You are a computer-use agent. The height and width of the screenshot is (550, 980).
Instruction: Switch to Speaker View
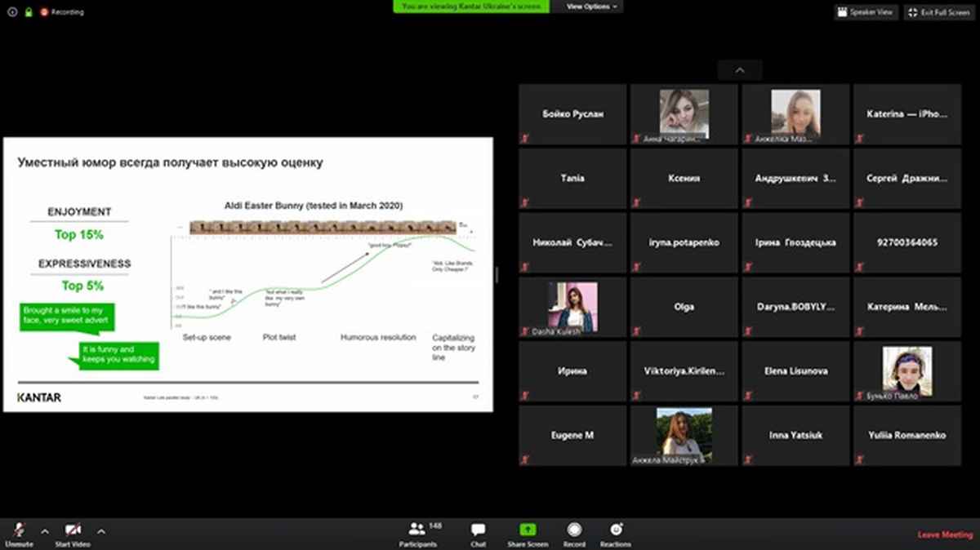(866, 12)
